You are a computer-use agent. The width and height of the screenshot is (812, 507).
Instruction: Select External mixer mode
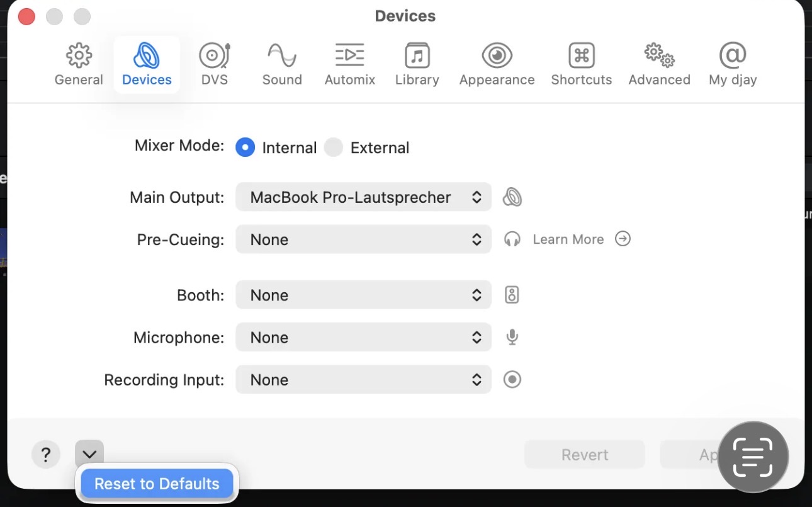[334, 147]
